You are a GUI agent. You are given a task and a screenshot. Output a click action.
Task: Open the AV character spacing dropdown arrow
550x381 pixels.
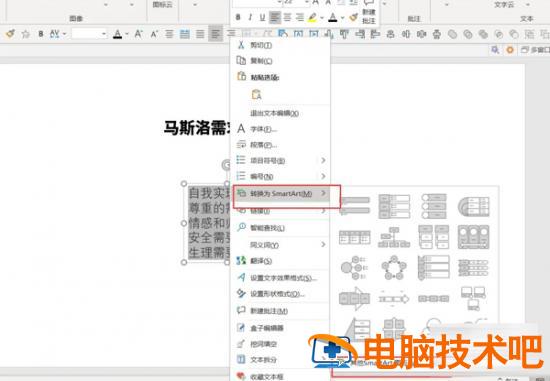coord(65,34)
